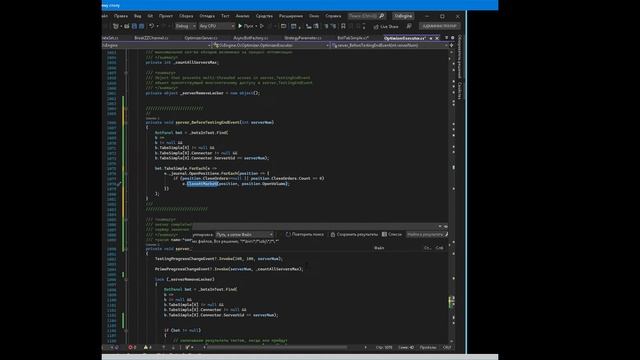Open the Расширения menu
Screen dimensions: 640x360
[x=291, y=16]
